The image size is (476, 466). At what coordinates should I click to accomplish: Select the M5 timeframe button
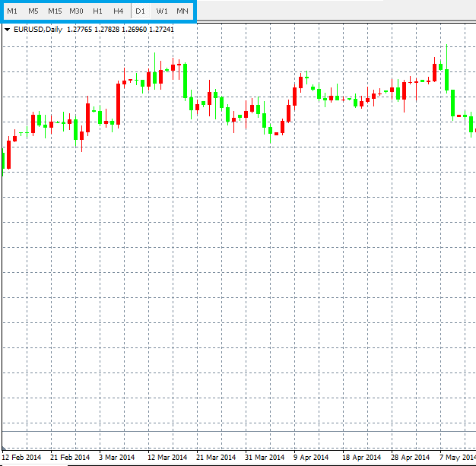[x=33, y=11]
